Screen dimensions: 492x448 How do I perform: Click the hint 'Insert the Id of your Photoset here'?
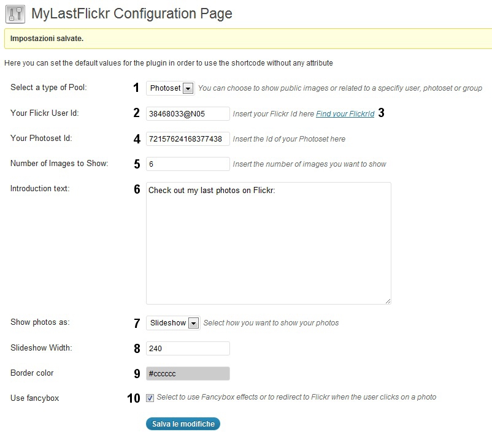click(289, 139)
